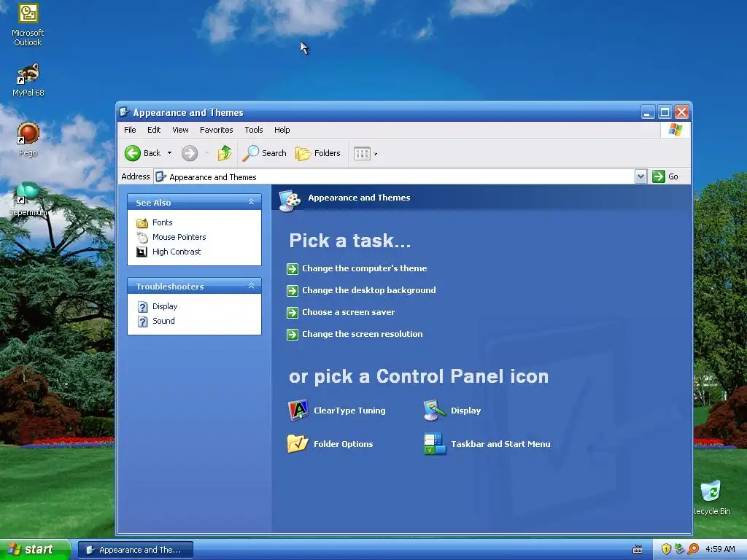Click arrow icon beside screen resolution task
Viewport: 747px width, 560px height.
pyautogui.click(x=292, y=334)
